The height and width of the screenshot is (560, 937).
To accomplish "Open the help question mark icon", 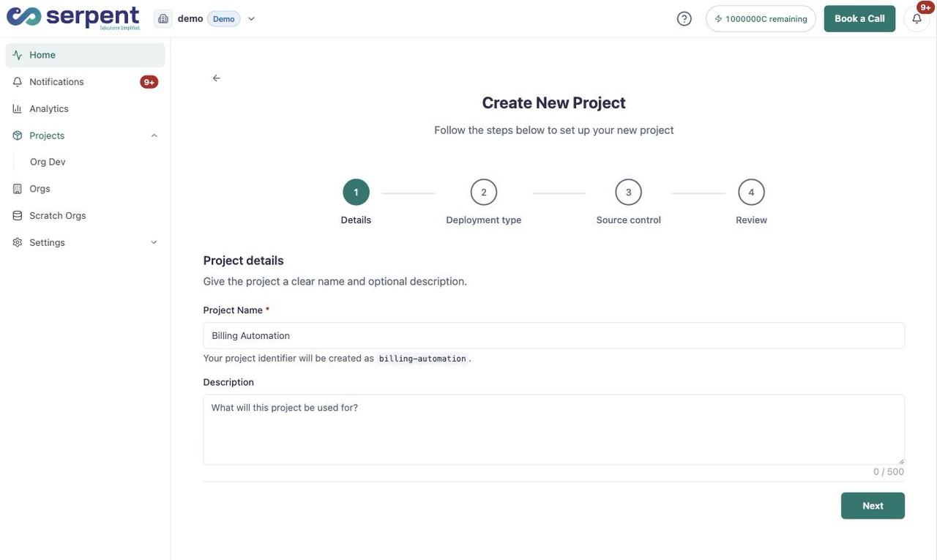I will coord(684,18).
